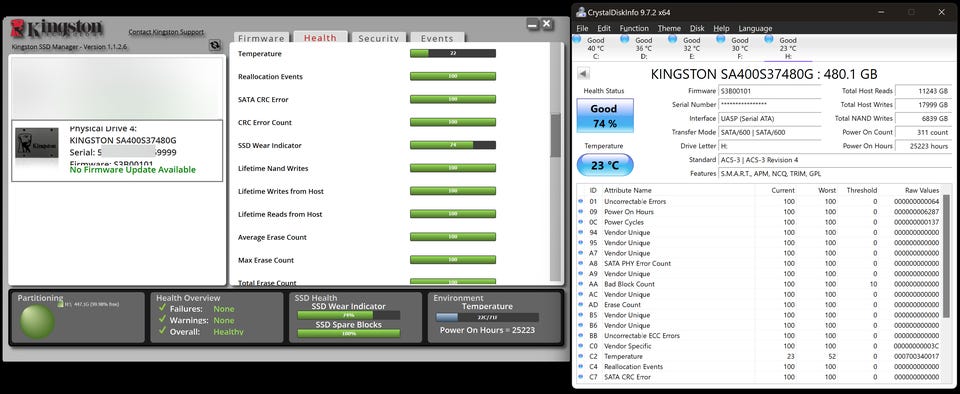This screenshot has height=394, width=960.
Task: Click the Firmware field showing S3B00101
Action: 770,91
